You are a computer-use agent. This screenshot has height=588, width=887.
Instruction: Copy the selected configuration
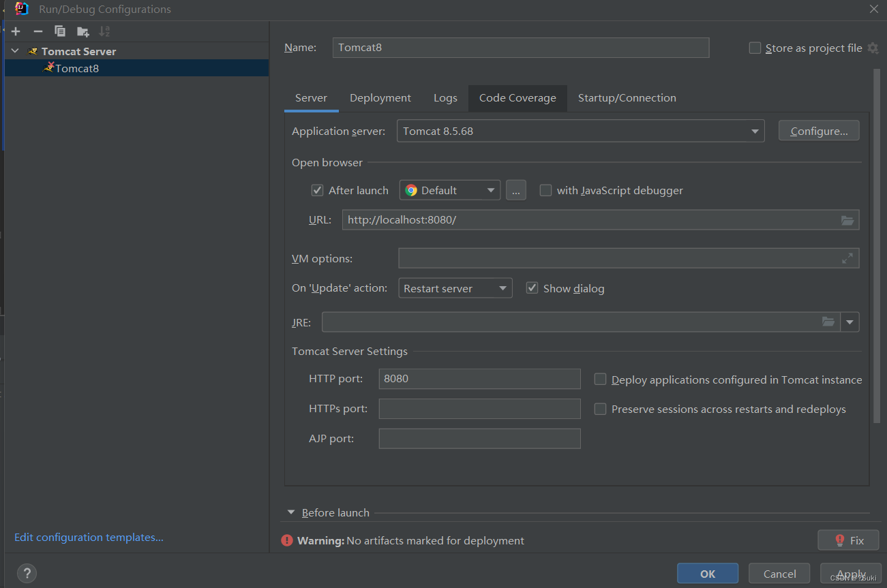(x=60, y=31)
